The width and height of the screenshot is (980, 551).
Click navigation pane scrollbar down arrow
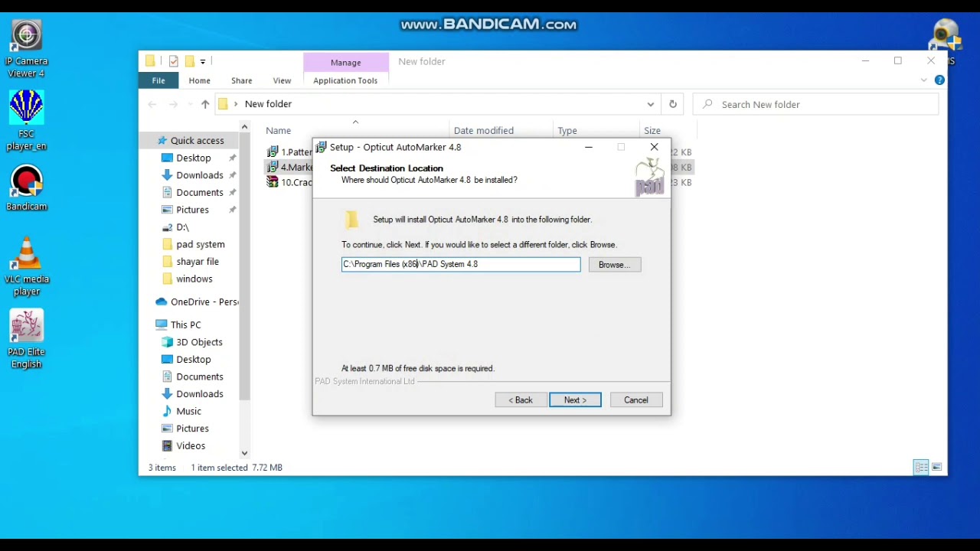click(244, 453)
